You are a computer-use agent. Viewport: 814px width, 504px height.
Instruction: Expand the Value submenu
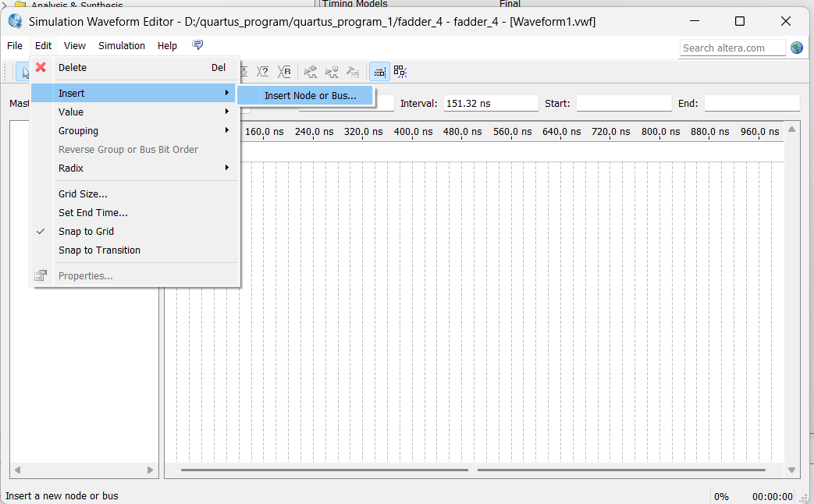[x=135, y=112]
